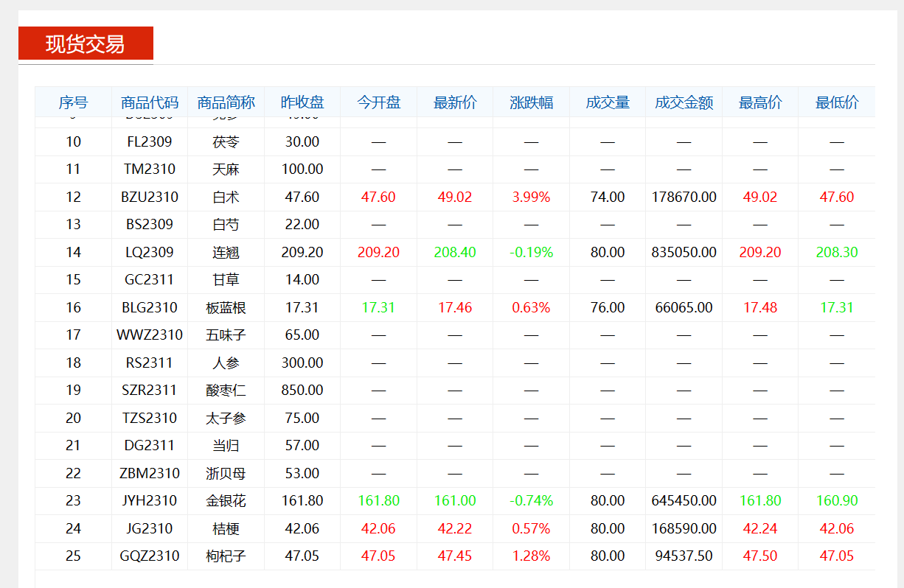Click product code BLG2310

click(150, 307)
